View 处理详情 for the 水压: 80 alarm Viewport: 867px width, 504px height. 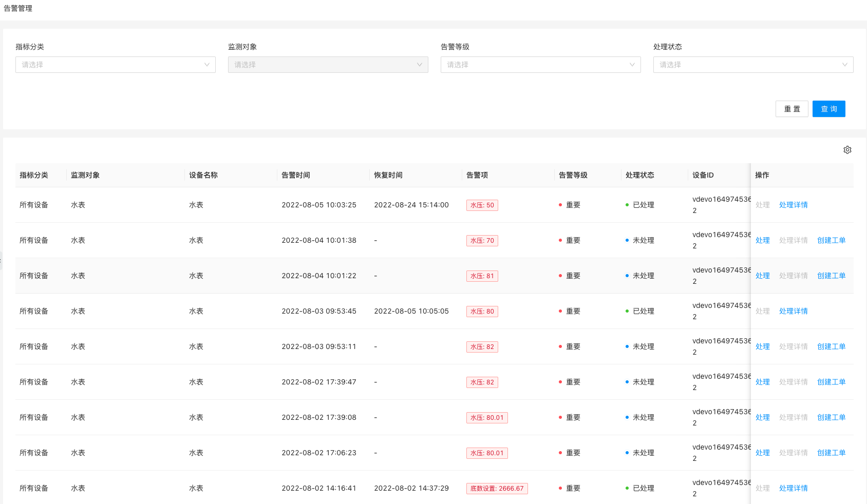pyautogui.click(x=793, y=311)
